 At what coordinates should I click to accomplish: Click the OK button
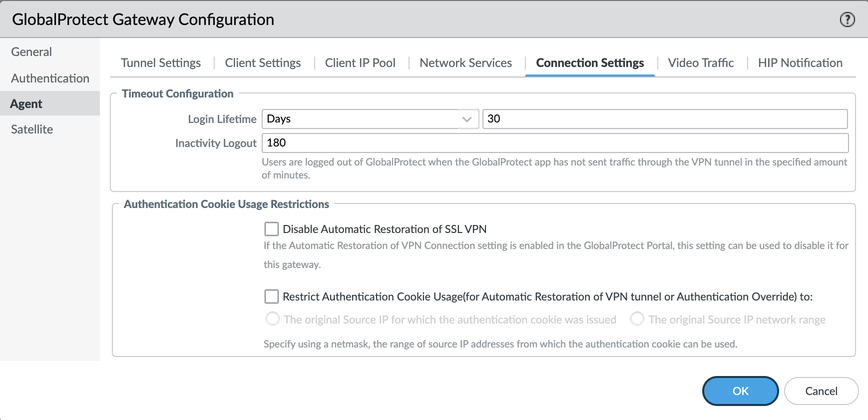pyautogui.click(x=740, y=391)
